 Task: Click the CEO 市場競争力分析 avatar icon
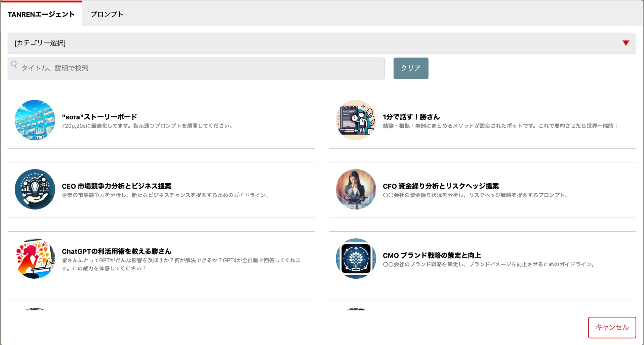click(x=35, y=190)
